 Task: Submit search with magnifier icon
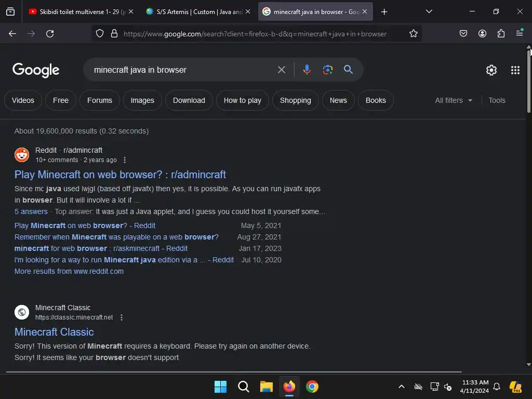348,70
